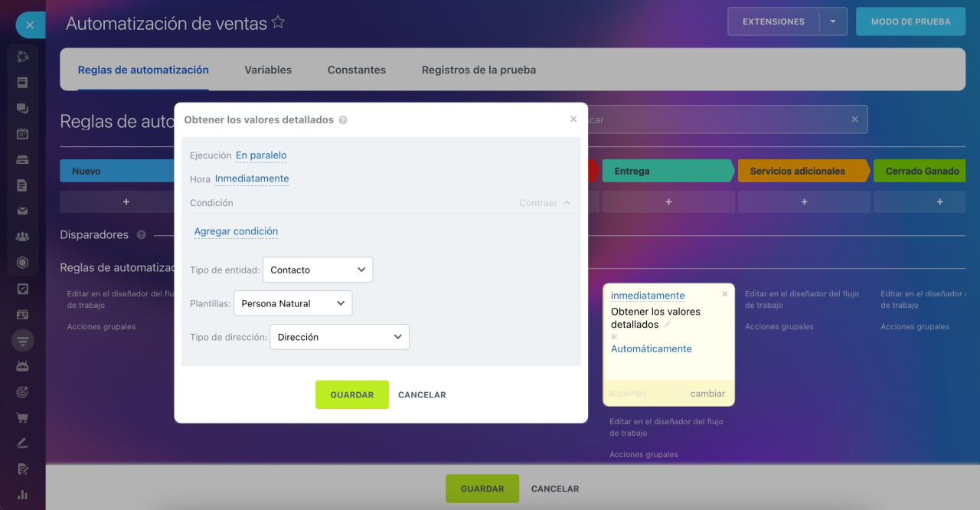Clear the search field with its X icon
The width and height of the screenshot is (980, 510).
[854, 119]
